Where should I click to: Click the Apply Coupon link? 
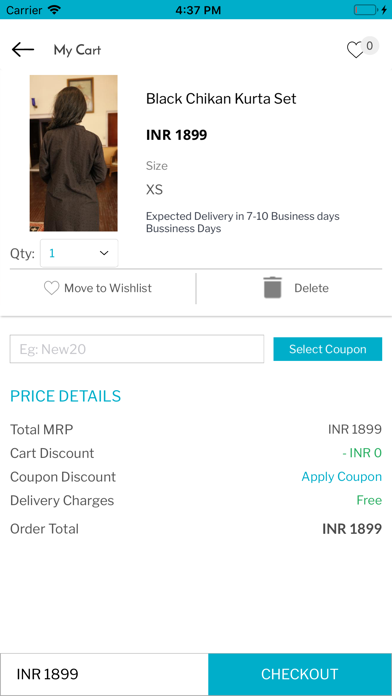(x=341, y=477)
